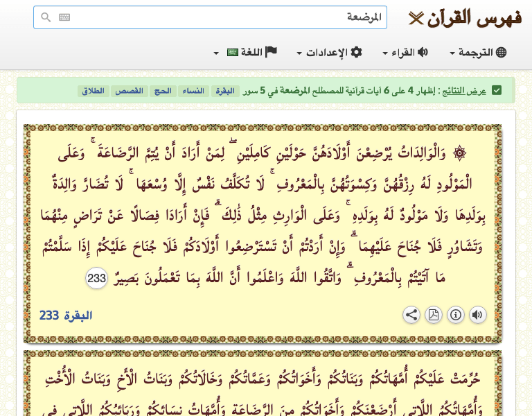
Task: Filter results by الطلاق sura tag
Action: [94, 91]
